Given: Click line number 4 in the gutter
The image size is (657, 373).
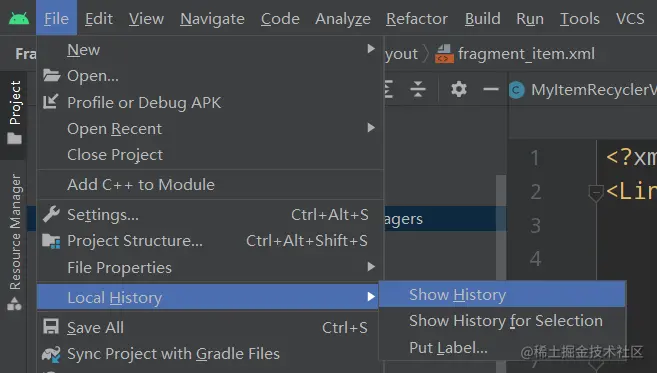Looking at the screenshot, I should [535, 259].
